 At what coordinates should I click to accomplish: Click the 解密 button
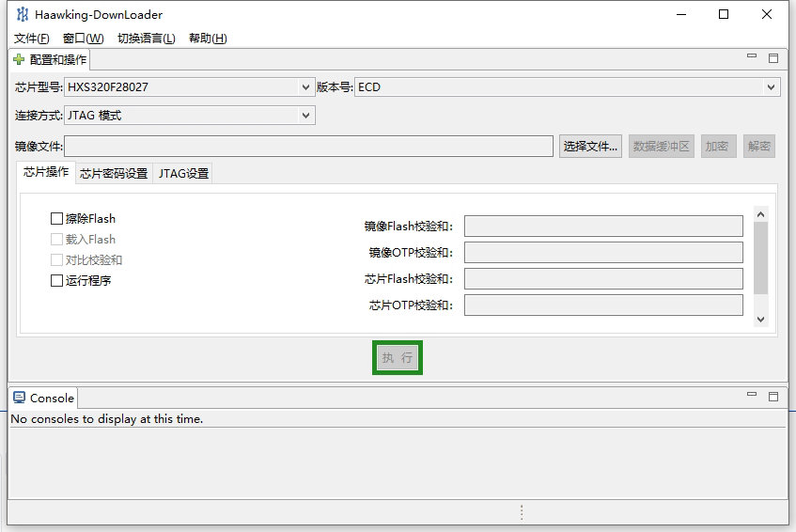(x=759, y=147)
